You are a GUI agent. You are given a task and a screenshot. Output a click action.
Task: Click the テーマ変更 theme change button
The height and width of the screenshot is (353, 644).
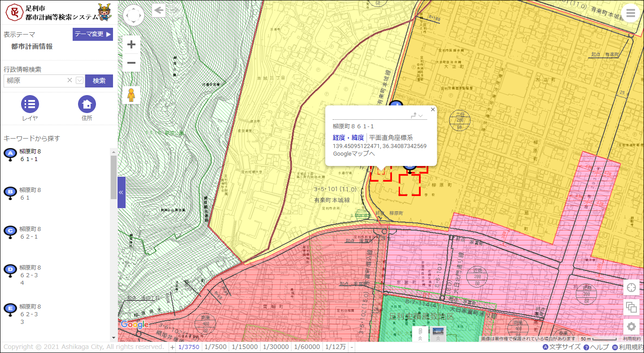[x=93, y=34]
